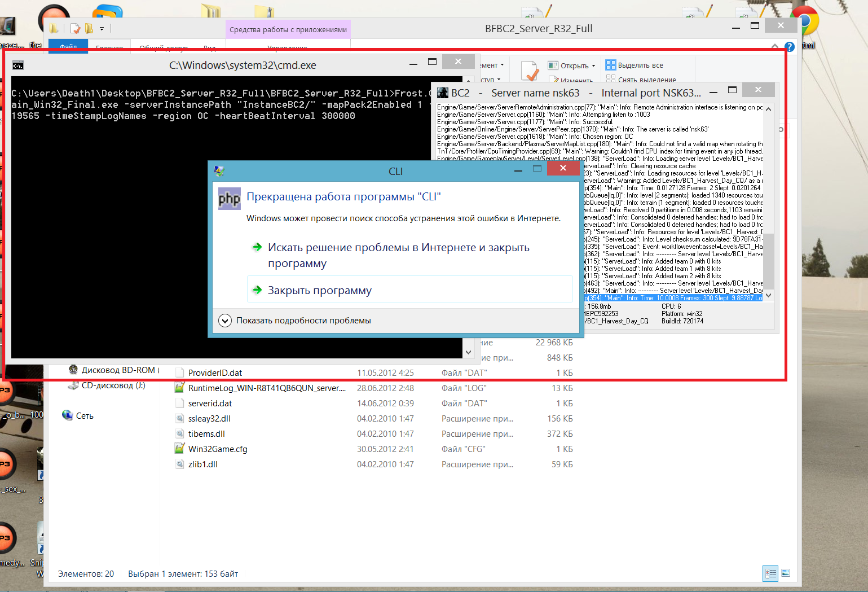
Task: Click the tibems.dll file icon
Action: [180, 433]
